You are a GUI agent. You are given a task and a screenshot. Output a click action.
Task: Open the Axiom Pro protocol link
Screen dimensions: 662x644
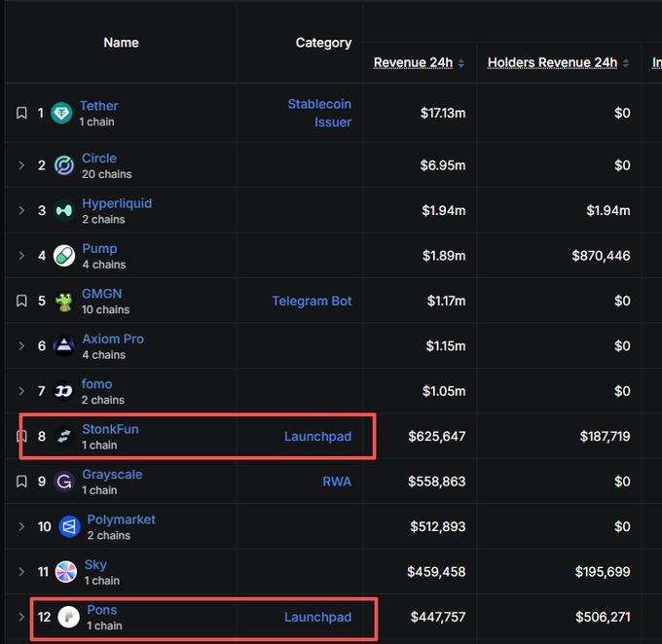tap(113, 339)
